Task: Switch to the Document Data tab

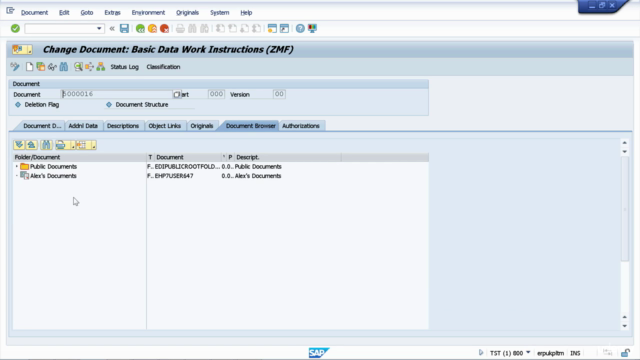Action: [x=42, y=126]
